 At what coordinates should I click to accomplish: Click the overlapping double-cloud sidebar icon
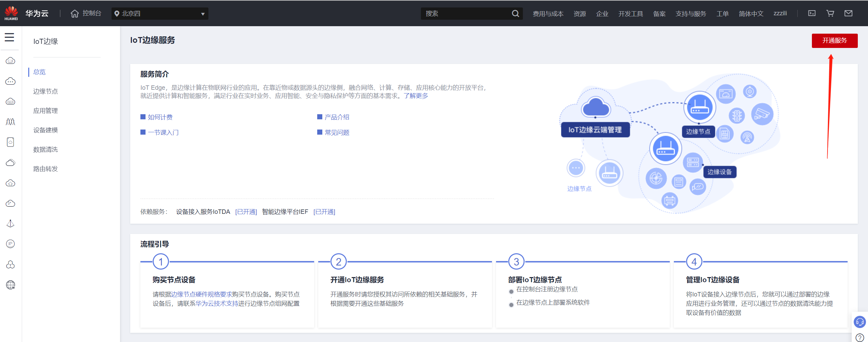coord(11,163)
